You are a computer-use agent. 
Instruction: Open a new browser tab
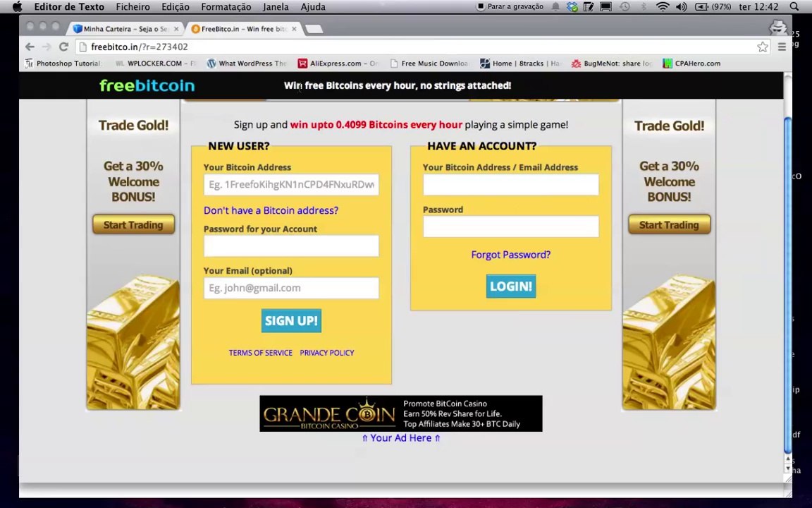[314, 29]
